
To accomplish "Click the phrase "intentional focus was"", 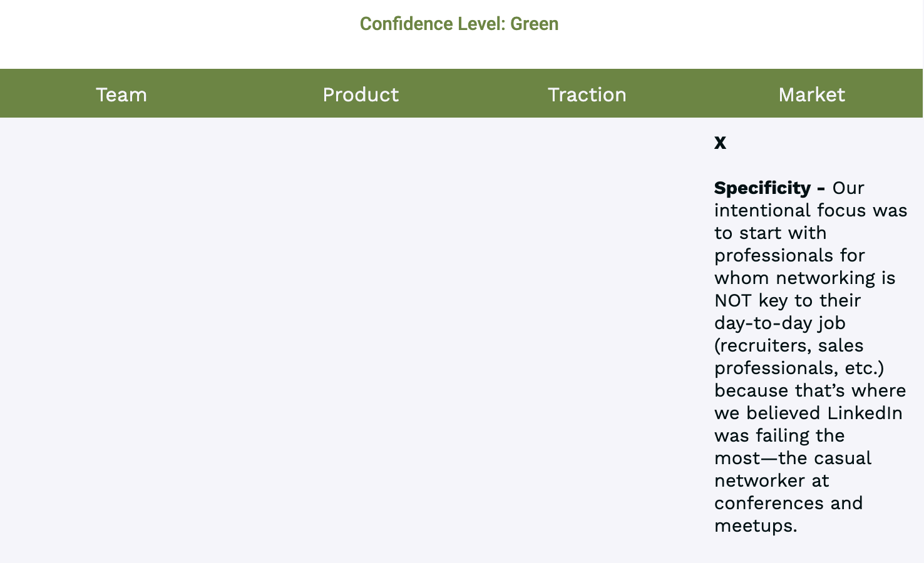I will pos(811,210).
